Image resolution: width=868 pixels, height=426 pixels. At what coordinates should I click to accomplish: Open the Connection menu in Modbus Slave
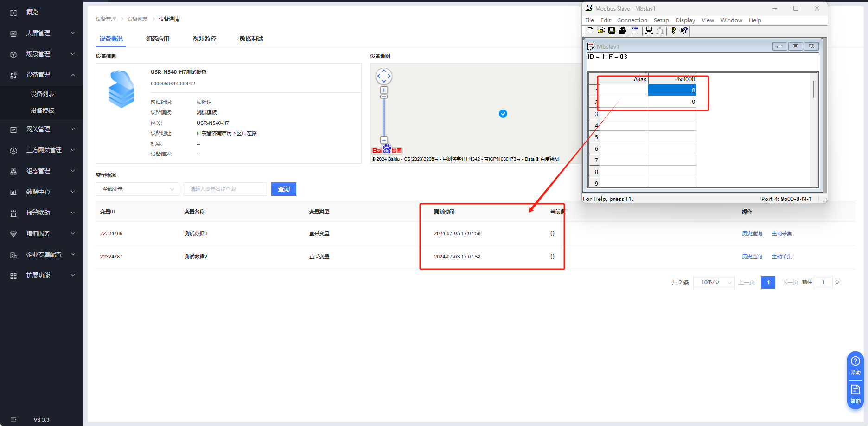click(632, 20)
